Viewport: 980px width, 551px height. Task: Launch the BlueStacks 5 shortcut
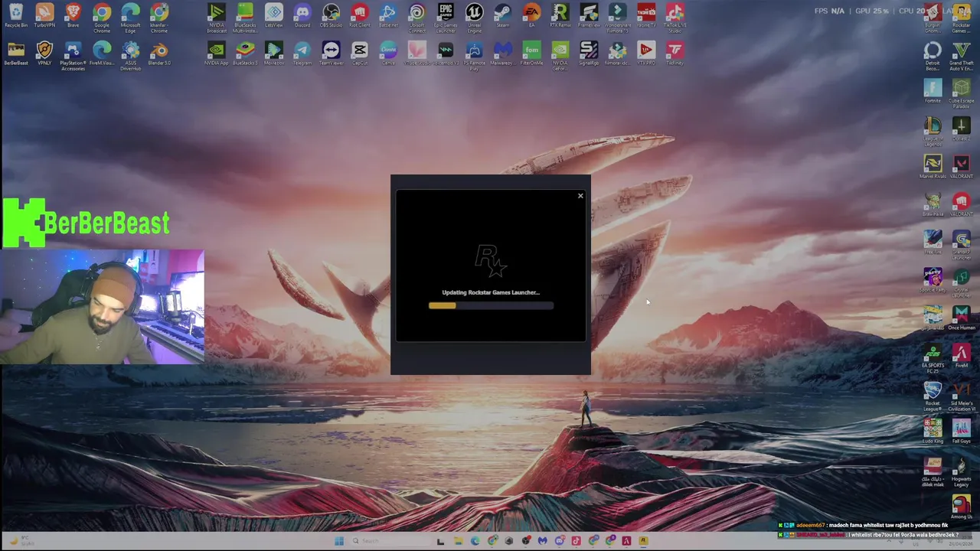pos(245,54)
